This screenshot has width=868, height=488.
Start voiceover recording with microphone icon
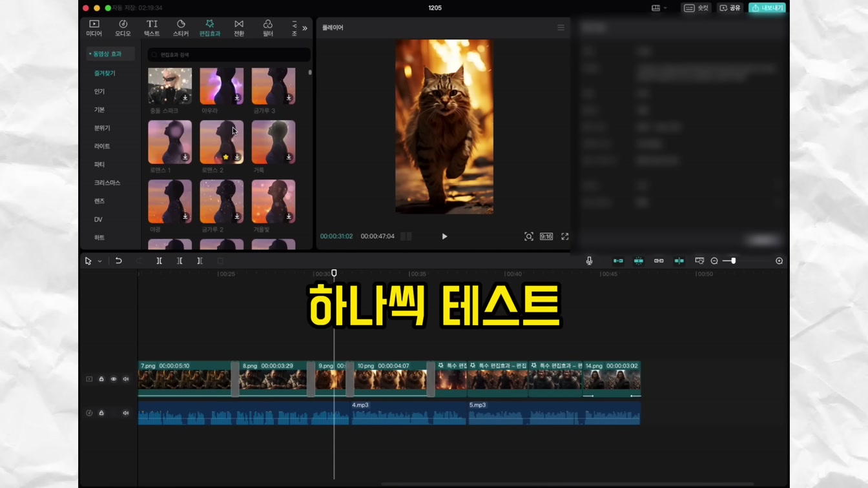click(x=589, y=261)
